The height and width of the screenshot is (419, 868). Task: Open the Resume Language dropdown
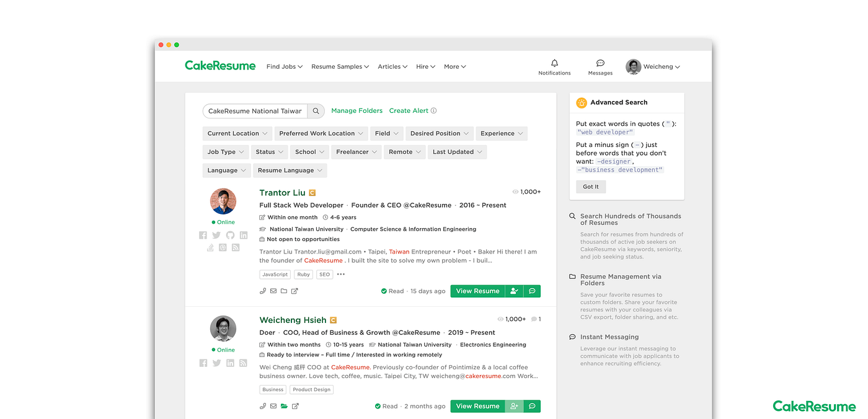tap(290, 170)
